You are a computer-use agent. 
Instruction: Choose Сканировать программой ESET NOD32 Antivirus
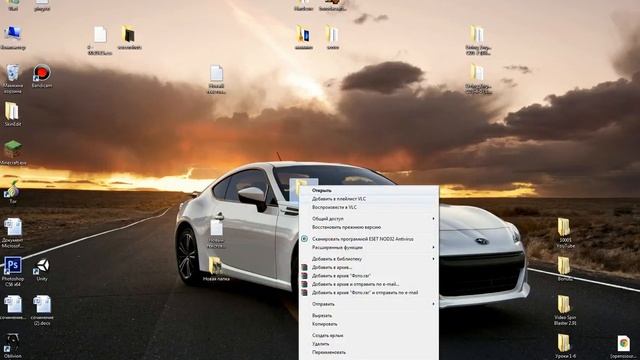pyautogui.click(x=363, y=239)
